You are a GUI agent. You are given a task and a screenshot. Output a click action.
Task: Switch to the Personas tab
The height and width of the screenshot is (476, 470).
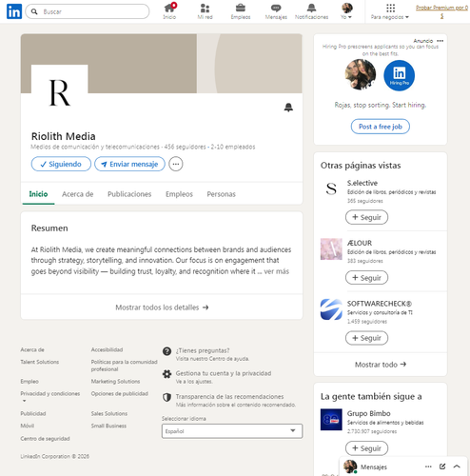click(221, 194)
